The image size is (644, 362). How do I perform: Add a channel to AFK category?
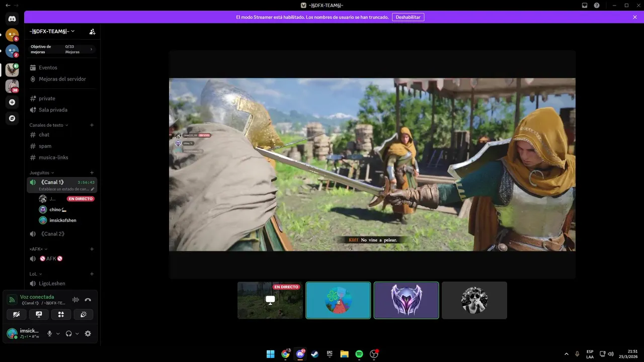point(92,249)
